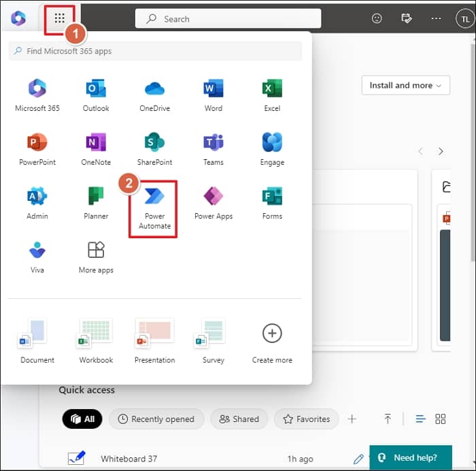The image size is (476, 471).
Task: Open Power Automate app
Action: pos(154,208)
